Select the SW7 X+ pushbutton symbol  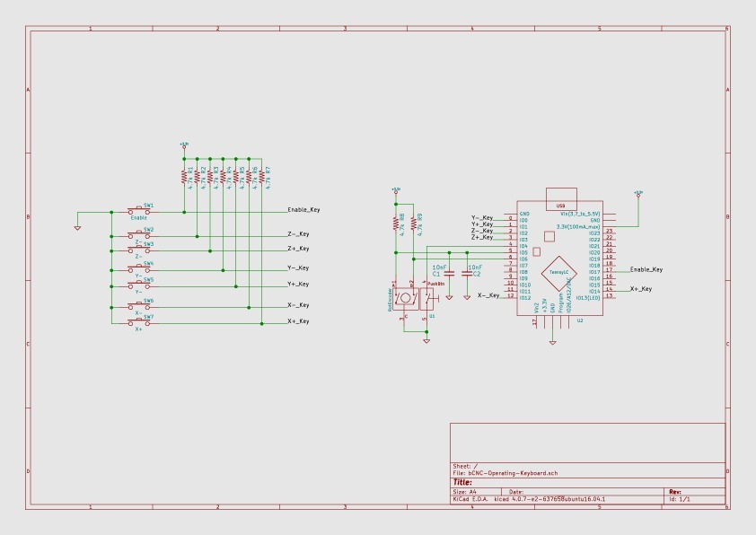pos(139,322)
